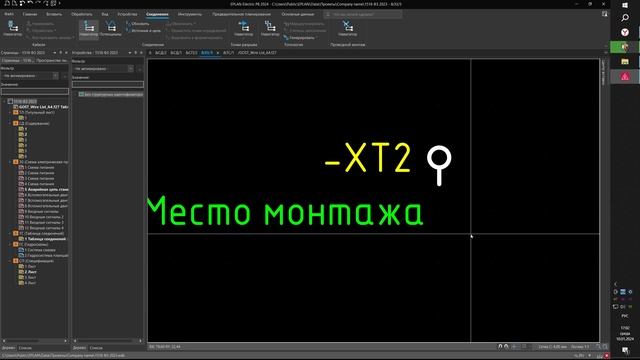
Task: Open the wire harness Navigator
Action: coord(347,29)
